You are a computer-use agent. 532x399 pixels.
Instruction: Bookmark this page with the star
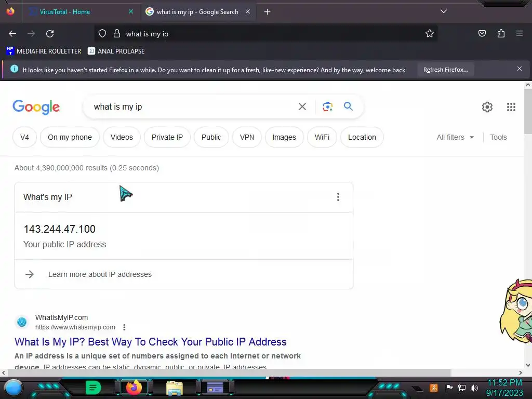430,34
